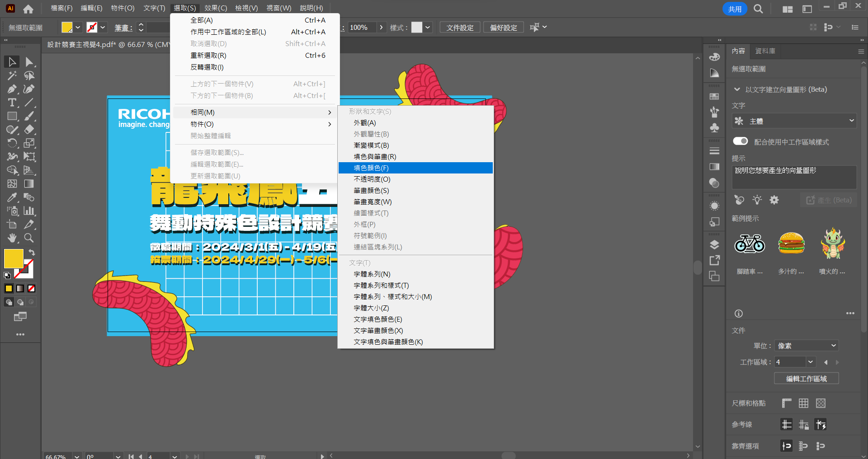Screen dimensions: 868x459
Task: Open the artboard number dropdown
Action: point(811,362)
